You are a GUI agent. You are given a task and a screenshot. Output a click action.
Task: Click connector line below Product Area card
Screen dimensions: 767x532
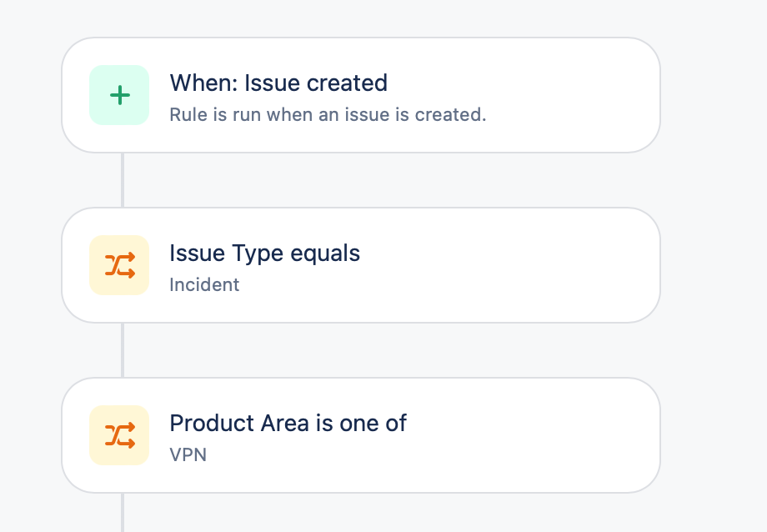click(123, 512)
